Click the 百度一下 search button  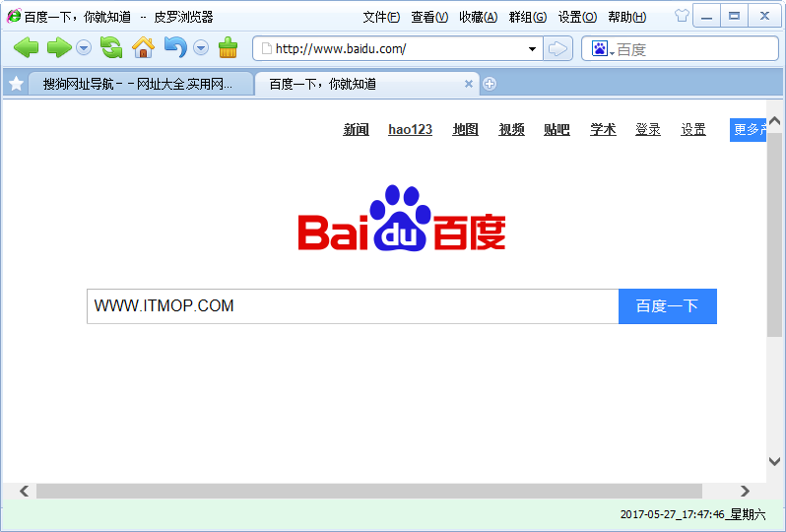tap(668, 305)
